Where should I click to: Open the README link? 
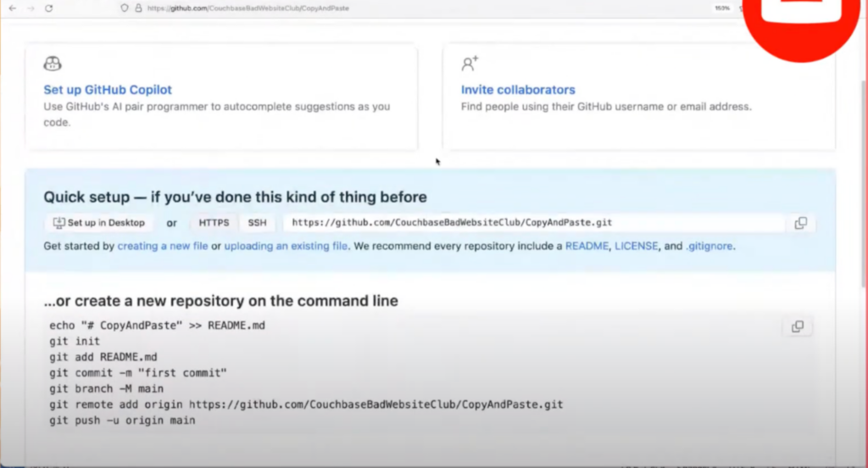[x=587, y=246]
